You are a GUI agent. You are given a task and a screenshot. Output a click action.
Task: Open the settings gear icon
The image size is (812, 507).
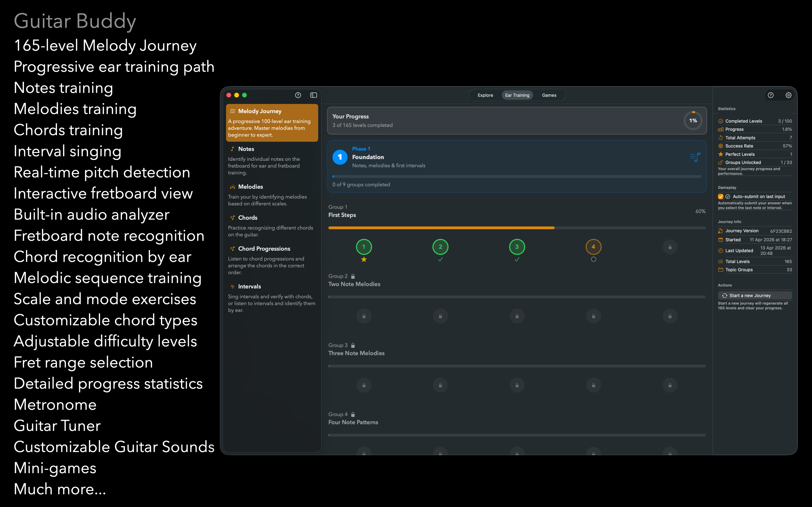789,95
